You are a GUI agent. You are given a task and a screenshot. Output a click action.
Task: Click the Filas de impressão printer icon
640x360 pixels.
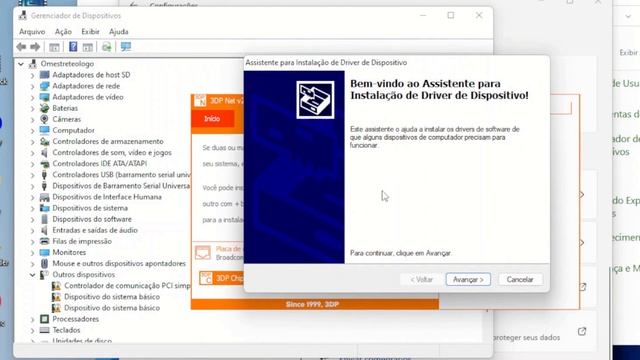pyautogui.click(x=44, y=241)
